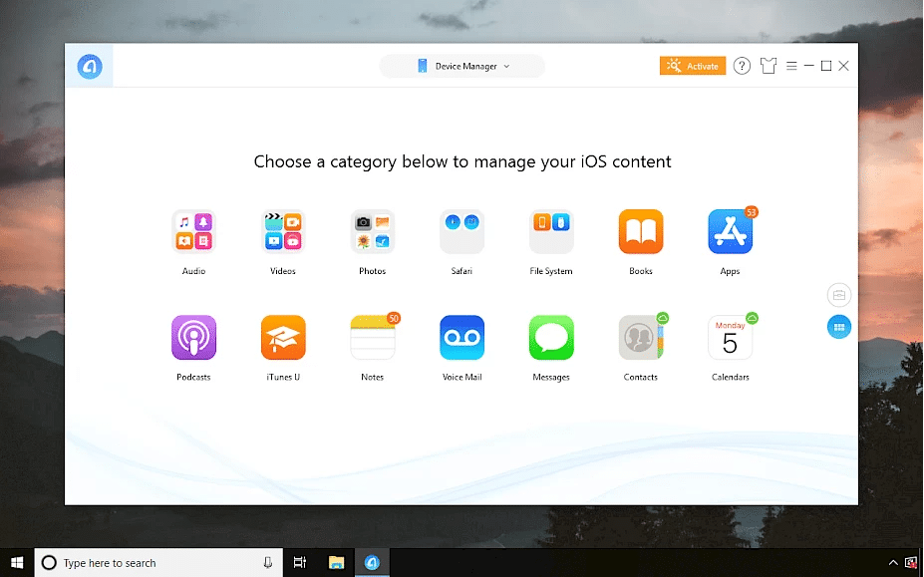Open the Books category
Image resolution: width=924 pixels, height=577 pixels.
[x=641, y=232]
